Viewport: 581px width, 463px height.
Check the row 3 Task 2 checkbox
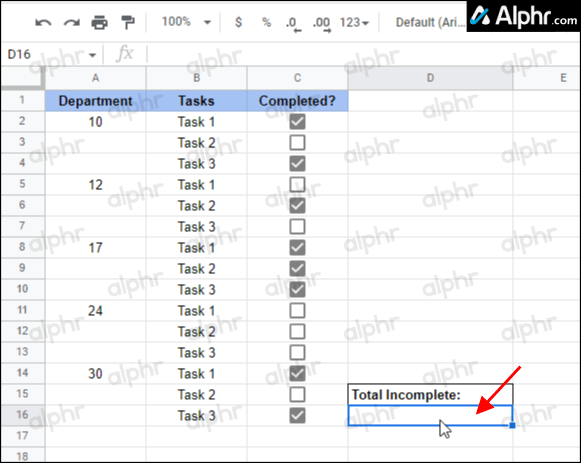[298, 143]
